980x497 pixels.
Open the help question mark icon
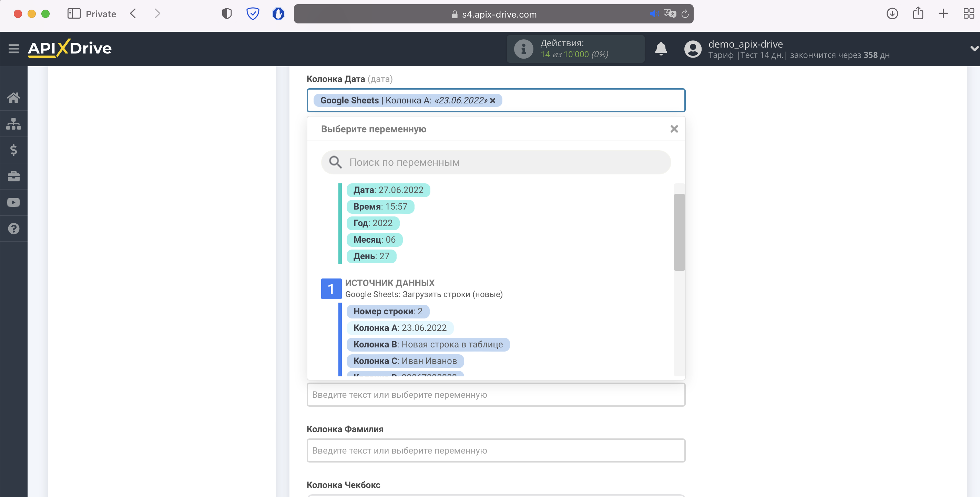pos(14,229)
